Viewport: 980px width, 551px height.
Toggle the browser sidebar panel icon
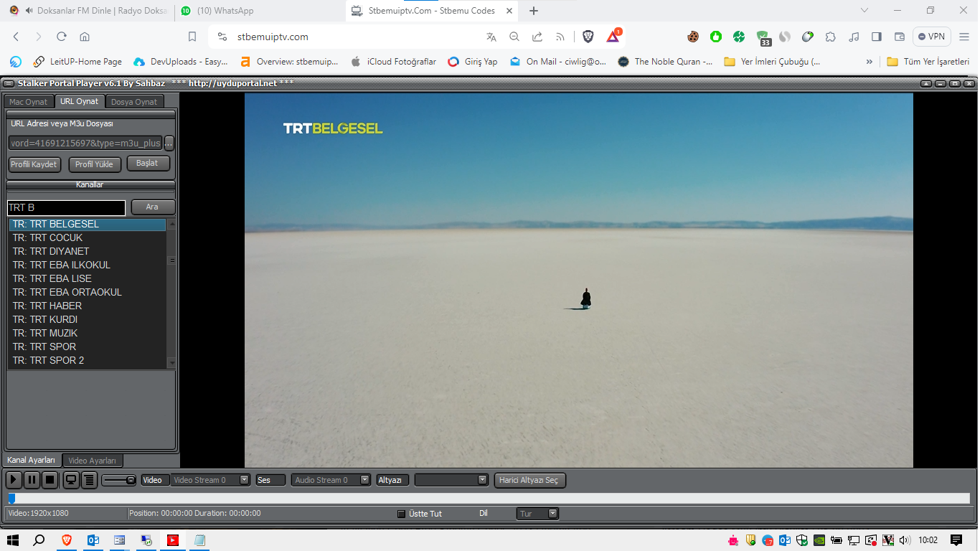click(x=877, y=37)
